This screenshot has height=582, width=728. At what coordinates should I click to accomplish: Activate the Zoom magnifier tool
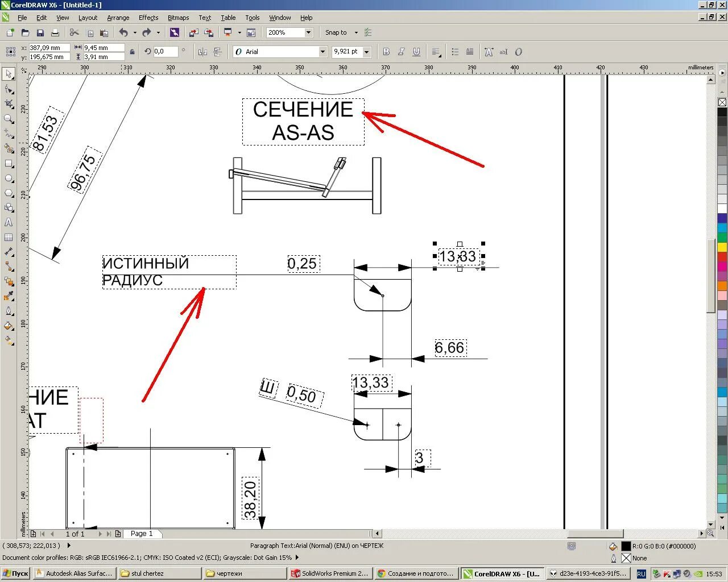[x=9, y=119]
